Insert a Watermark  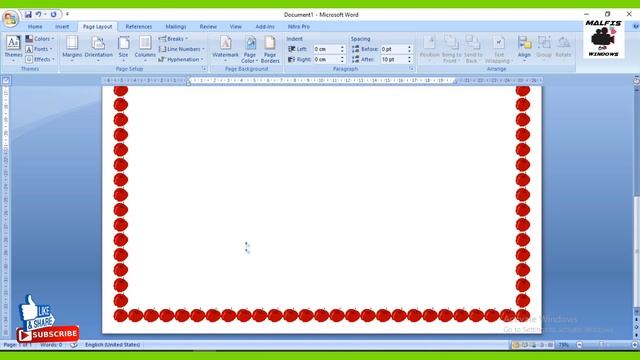(225, 48)
